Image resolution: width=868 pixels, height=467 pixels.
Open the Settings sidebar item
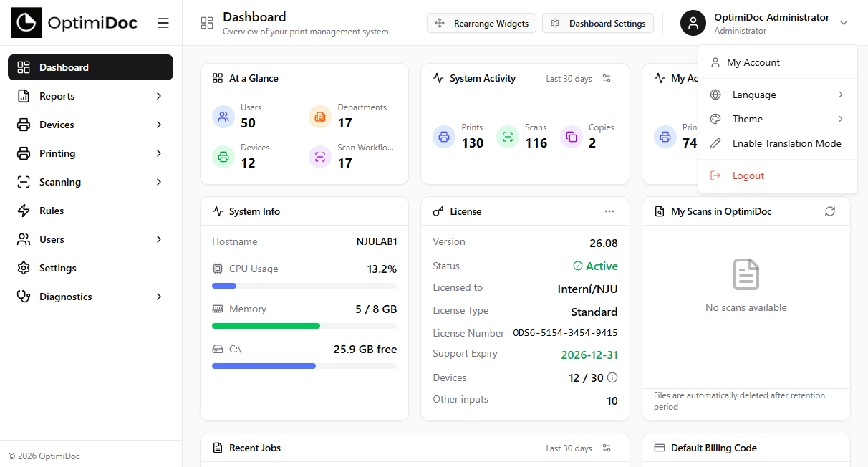pos(90,268)
